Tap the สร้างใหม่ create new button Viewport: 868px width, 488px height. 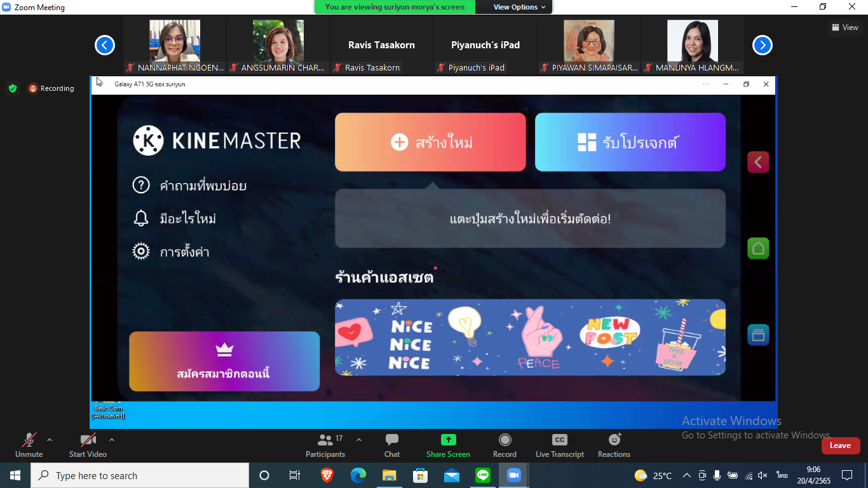point(430,142)
